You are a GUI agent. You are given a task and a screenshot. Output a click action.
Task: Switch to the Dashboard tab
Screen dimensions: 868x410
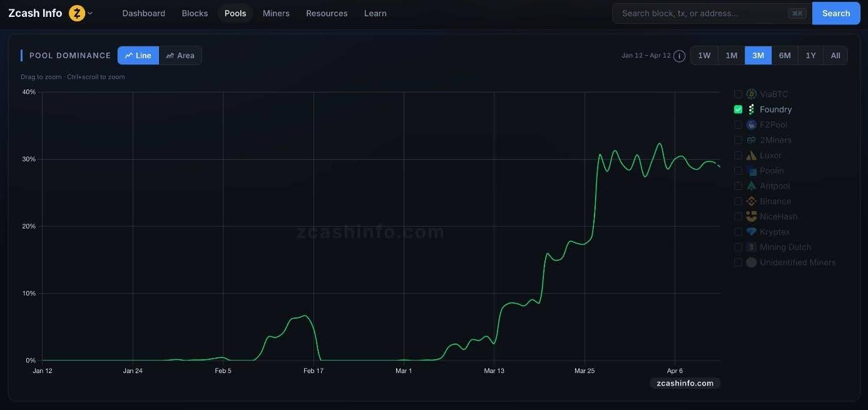tap(143, 13)
